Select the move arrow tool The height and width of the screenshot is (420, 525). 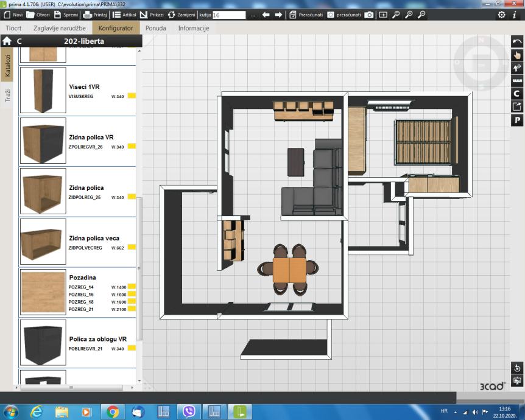pos(517,68)
